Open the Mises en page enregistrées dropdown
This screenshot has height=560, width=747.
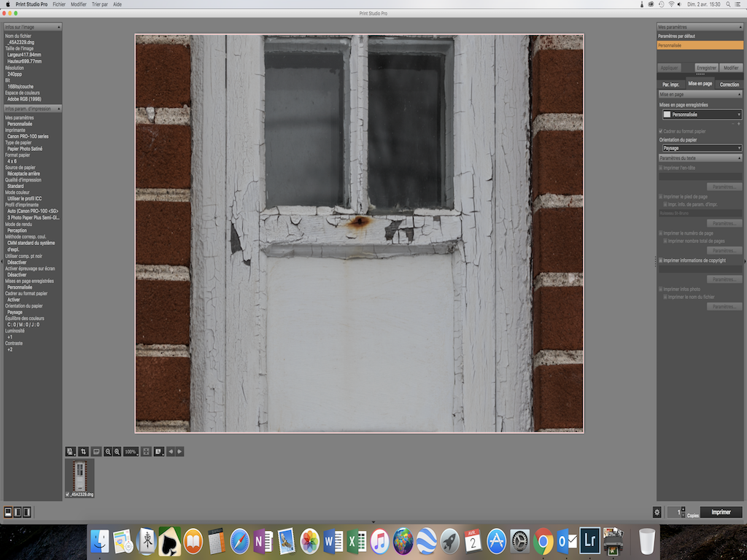pos(702,114)
